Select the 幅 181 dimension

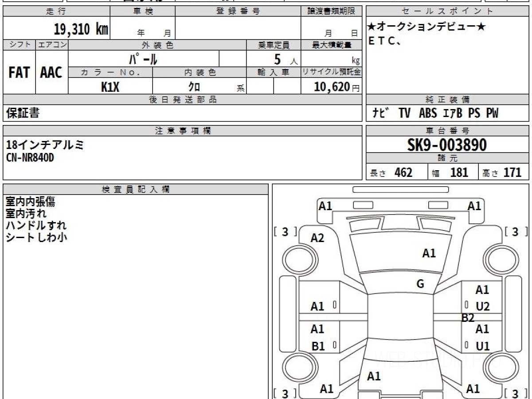click(450, 172)
